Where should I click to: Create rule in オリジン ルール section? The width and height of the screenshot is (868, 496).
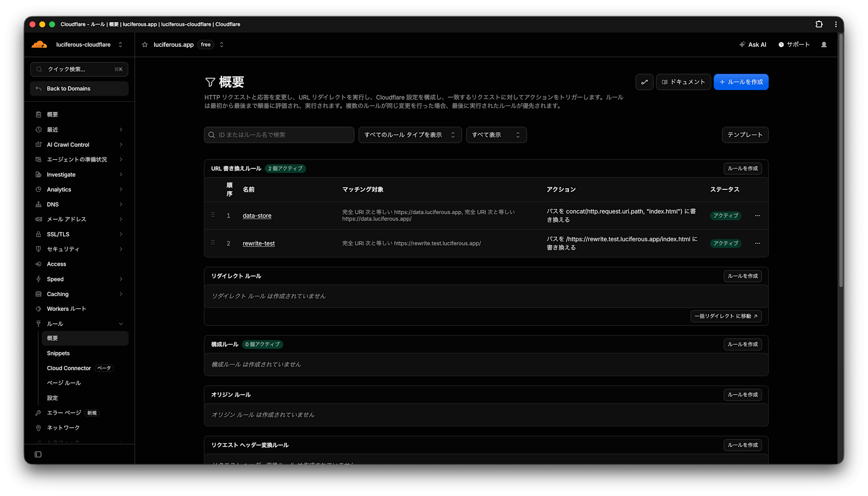743,395
